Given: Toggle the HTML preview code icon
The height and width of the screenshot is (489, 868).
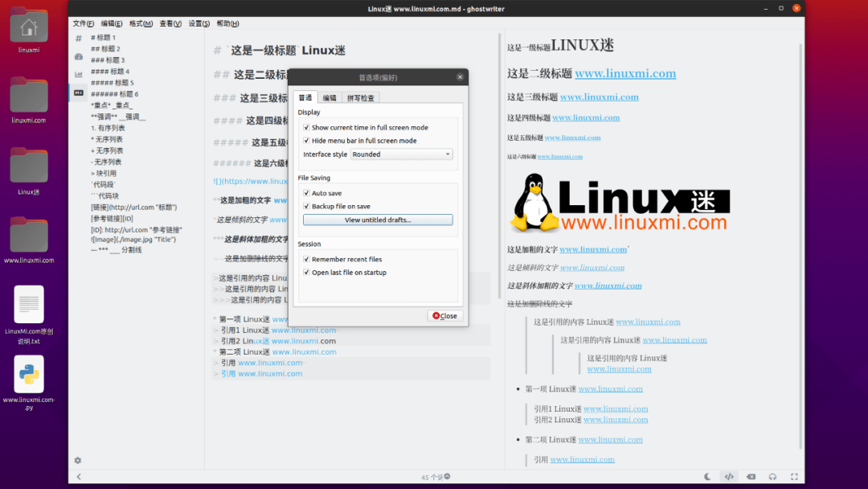Looking at the screenshot, I should pyautogui.click(x=729, y=476).
